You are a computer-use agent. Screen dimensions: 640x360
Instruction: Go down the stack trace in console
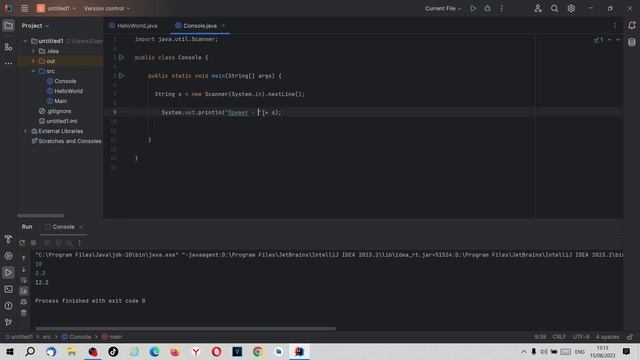24,269
